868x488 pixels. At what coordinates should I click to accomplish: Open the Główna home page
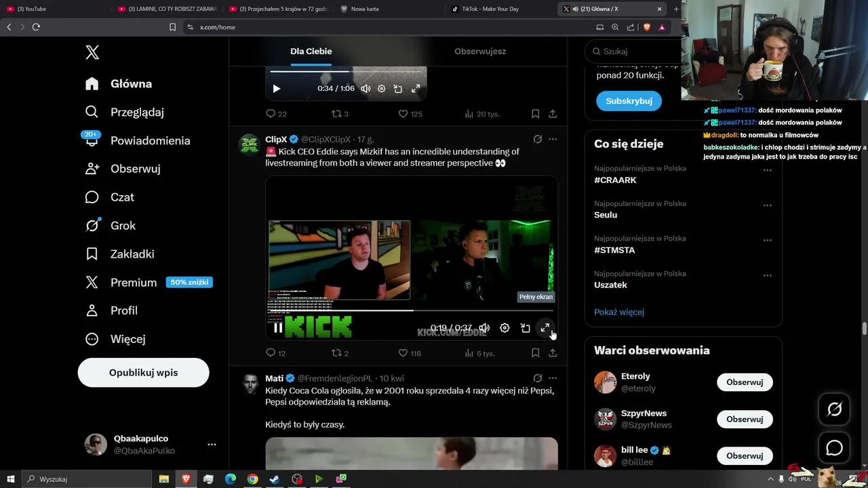tap(119, 83)
